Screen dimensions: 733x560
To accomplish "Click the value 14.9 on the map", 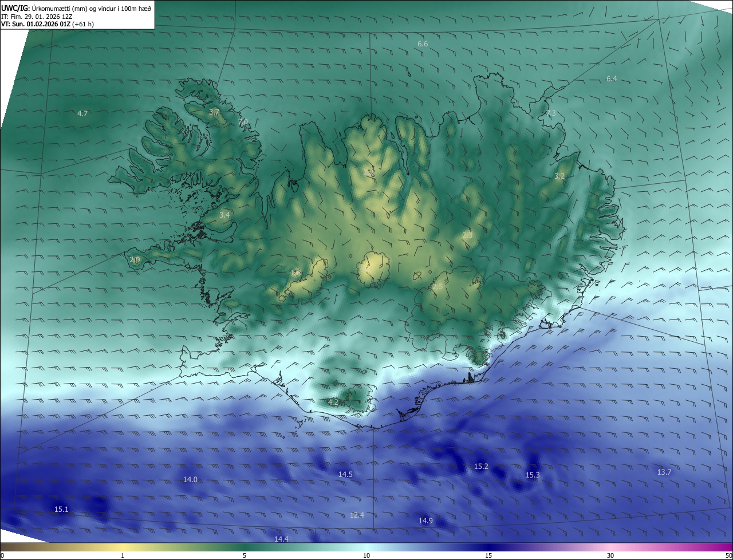I will 425,520.
